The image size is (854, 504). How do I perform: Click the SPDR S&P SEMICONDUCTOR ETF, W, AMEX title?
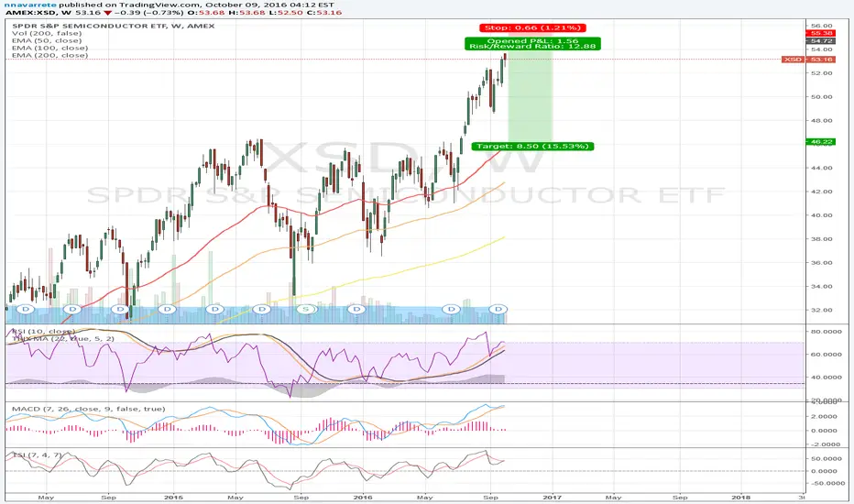coord(114,26)
